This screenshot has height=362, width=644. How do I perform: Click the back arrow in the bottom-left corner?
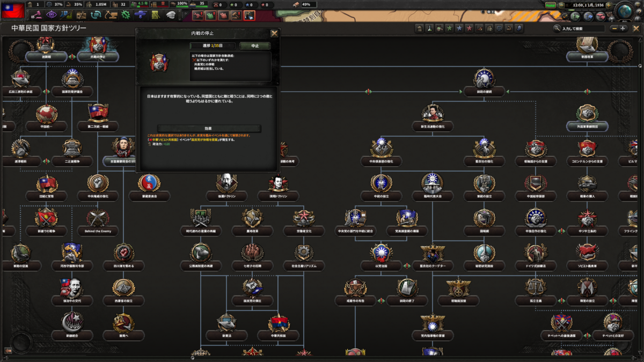click(x=8, y=350)
